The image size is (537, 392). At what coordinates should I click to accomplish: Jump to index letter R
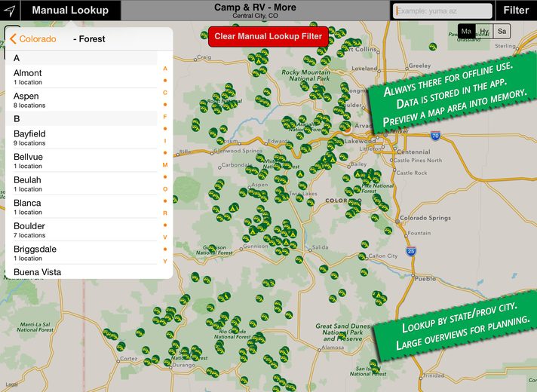tap(165, 213)
